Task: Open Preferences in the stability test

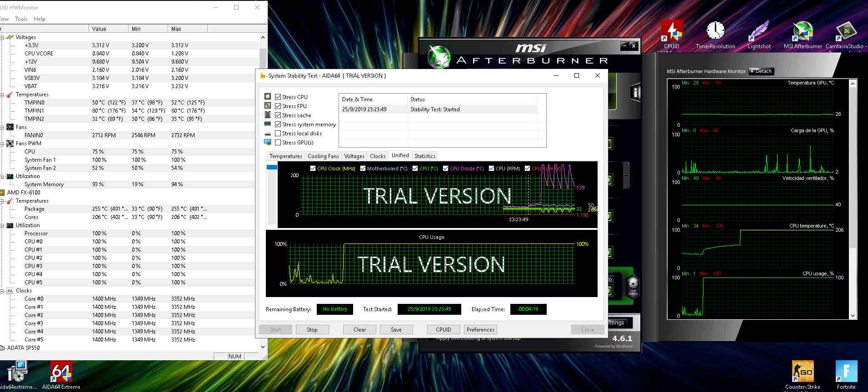Action: [x=480, y=330]
